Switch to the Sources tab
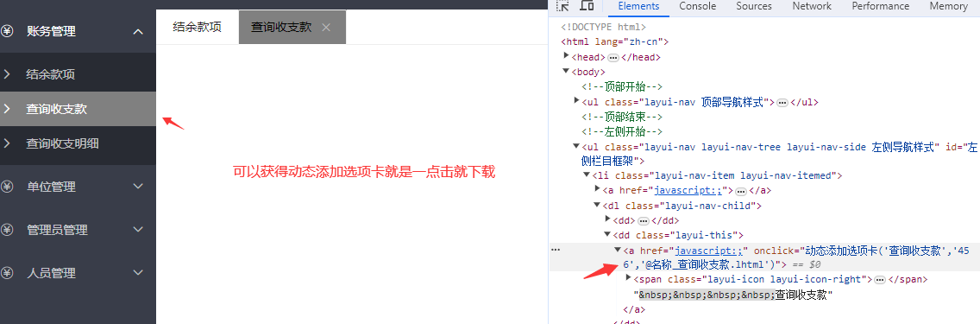This screenshot has height=324, width=980. pyautogui.click(x=754, y=6)
